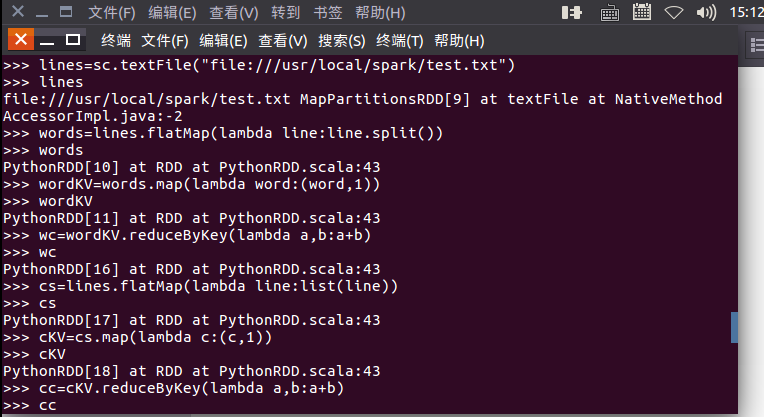Screen dimensions: 764x417
Task: Open the 转到 menu in the top panel
Action: coord(285,13)
